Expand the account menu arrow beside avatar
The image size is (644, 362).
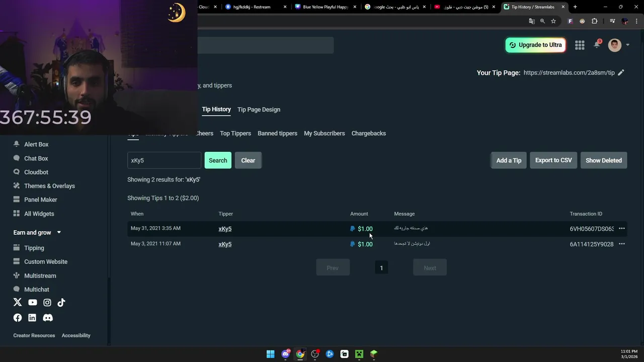click(x=627, y=45)
